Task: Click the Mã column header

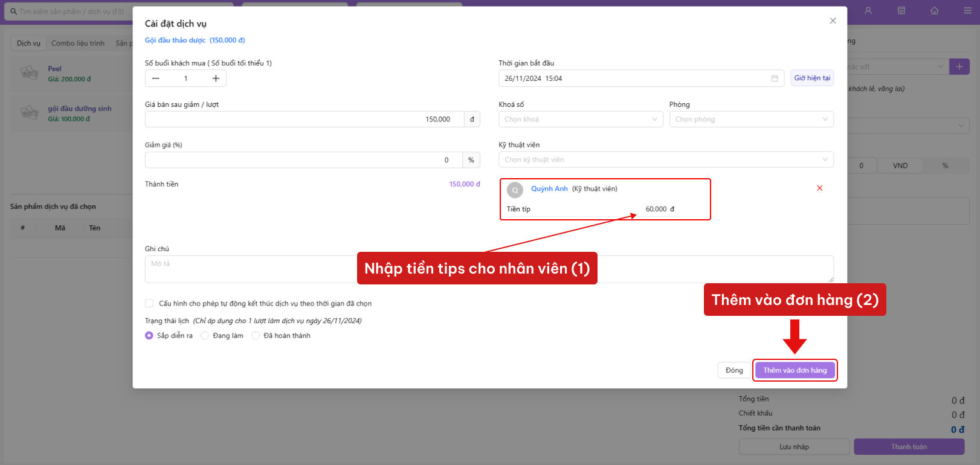Action: (60, 228)
